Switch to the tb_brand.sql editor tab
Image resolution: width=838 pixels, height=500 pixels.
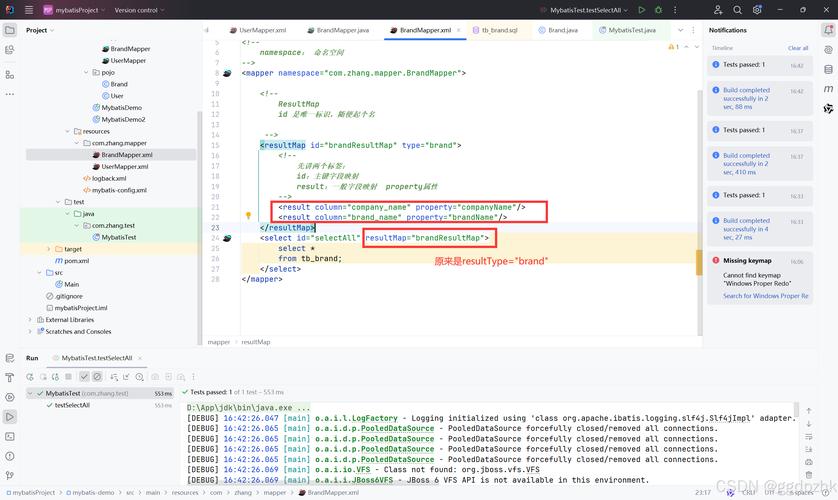[x=497, y=30]
